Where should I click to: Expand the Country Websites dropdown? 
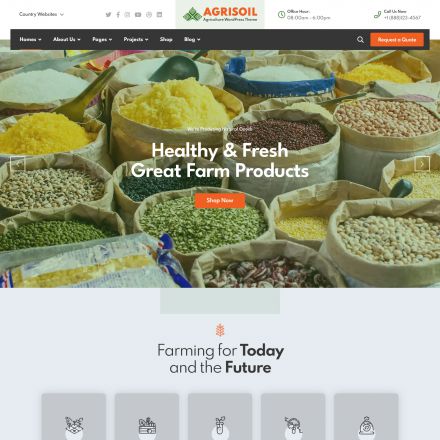41,14
